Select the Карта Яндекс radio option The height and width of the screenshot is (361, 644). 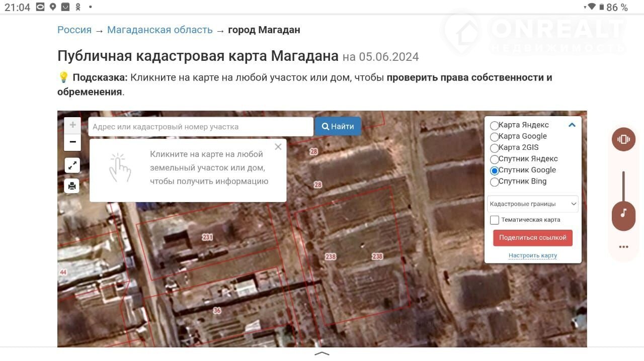pos(495,125)
